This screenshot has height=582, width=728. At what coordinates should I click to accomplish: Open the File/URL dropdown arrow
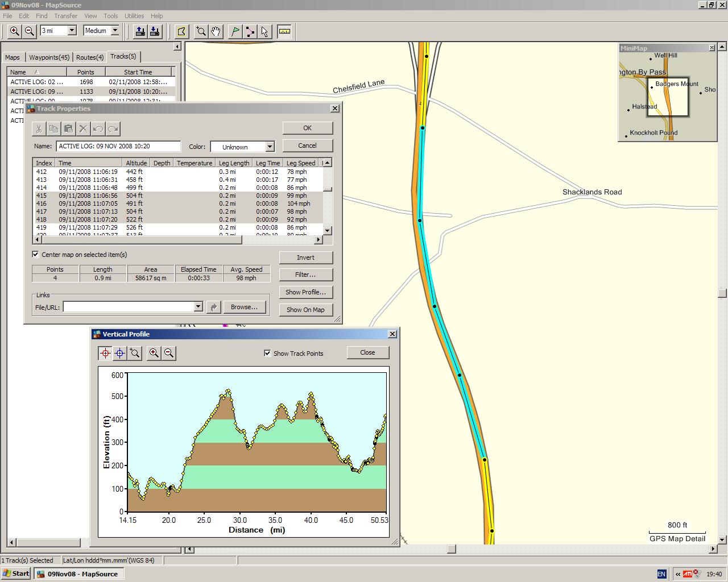tap(198, 307)
